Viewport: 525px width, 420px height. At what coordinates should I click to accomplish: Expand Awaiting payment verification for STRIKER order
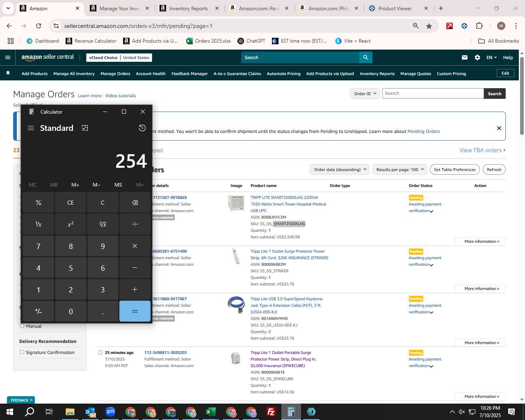(431, 265)
